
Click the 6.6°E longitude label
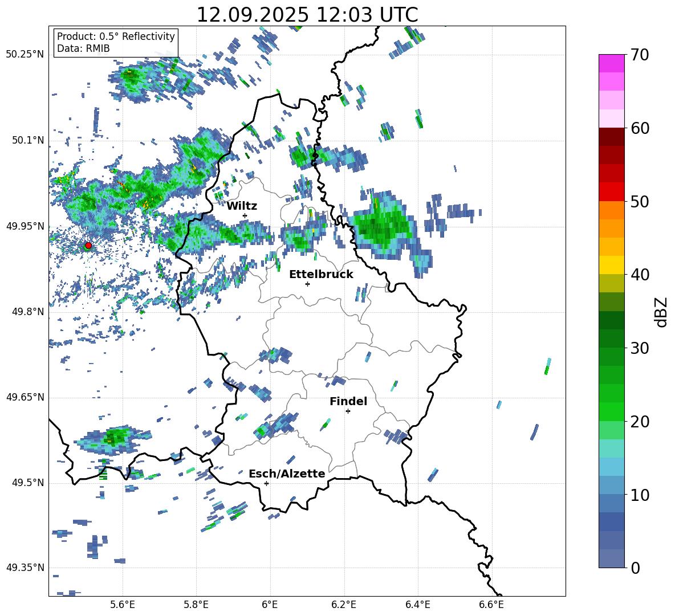(491, 605)
